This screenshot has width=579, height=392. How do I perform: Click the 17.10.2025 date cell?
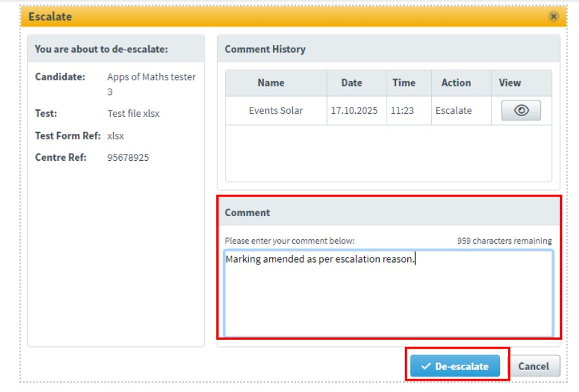pos(354,111)
